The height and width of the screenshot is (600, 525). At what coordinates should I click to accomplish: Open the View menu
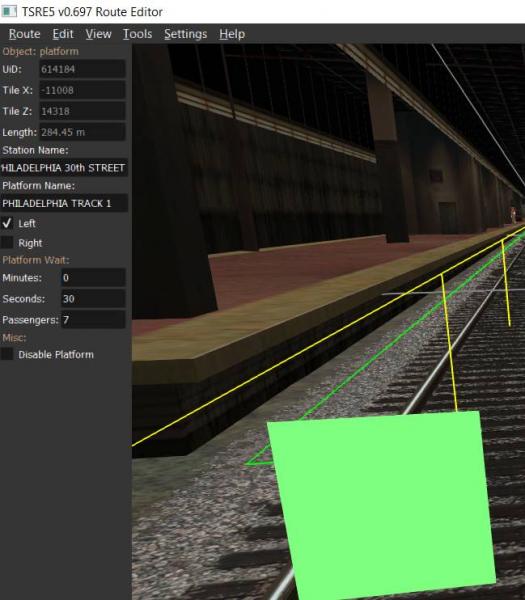[x=98, y=34]
